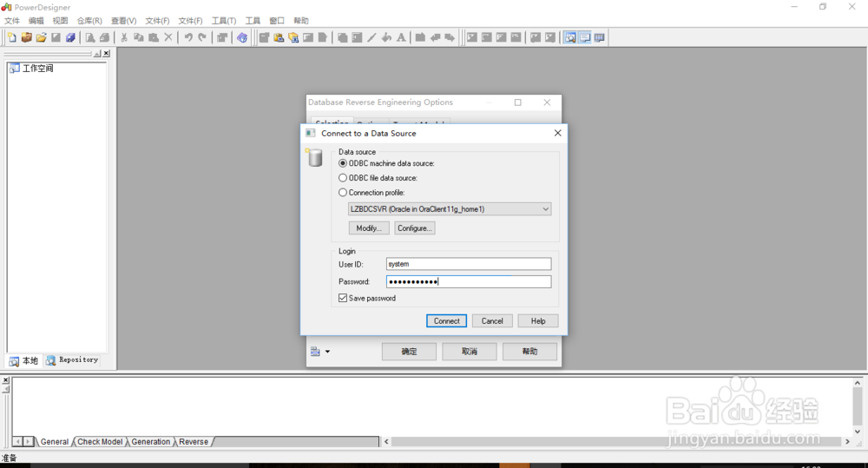Switch to the General output tab

[54, 441]
